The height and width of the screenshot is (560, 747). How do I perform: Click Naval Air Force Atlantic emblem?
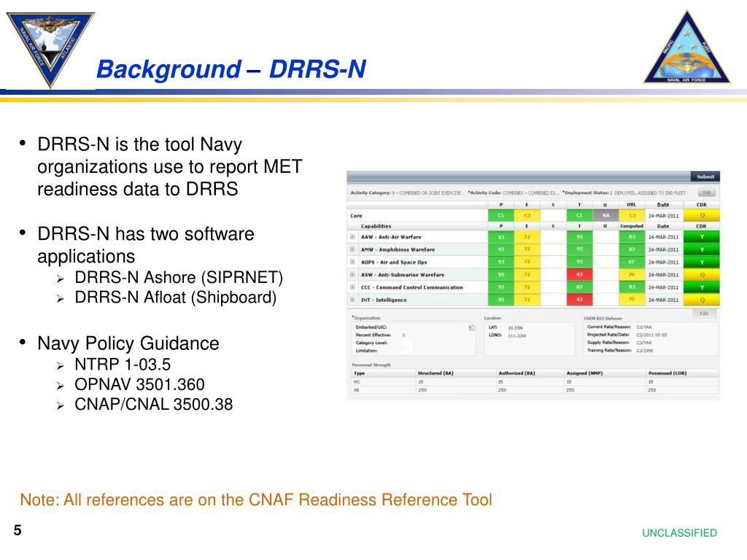pyautogui.click(x=50, y=49)
